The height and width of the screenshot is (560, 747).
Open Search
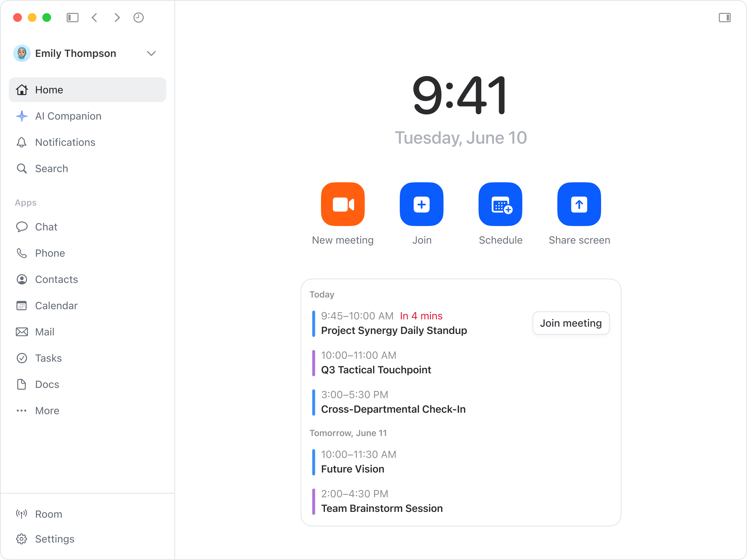(51, 168)
